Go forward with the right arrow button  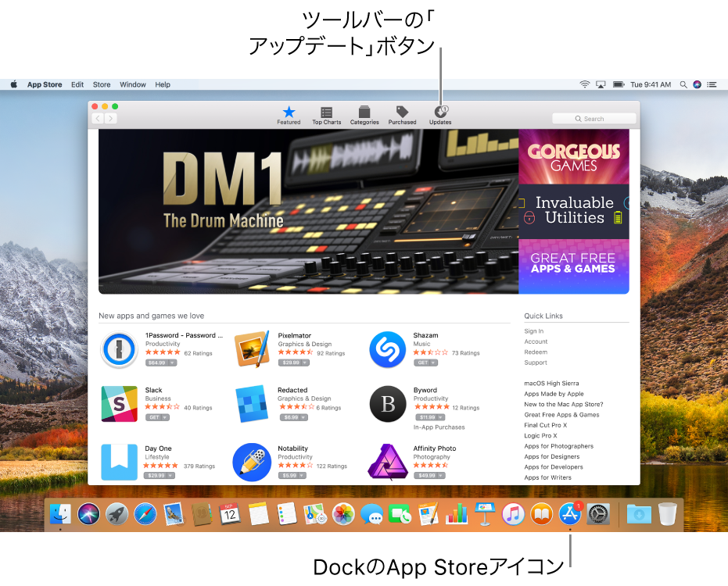[110, 118]
